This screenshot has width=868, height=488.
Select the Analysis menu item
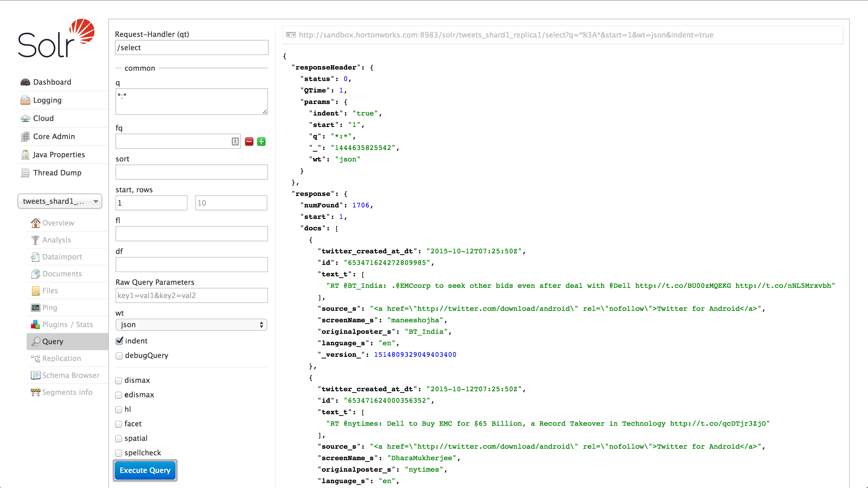(x=56, y=240)
